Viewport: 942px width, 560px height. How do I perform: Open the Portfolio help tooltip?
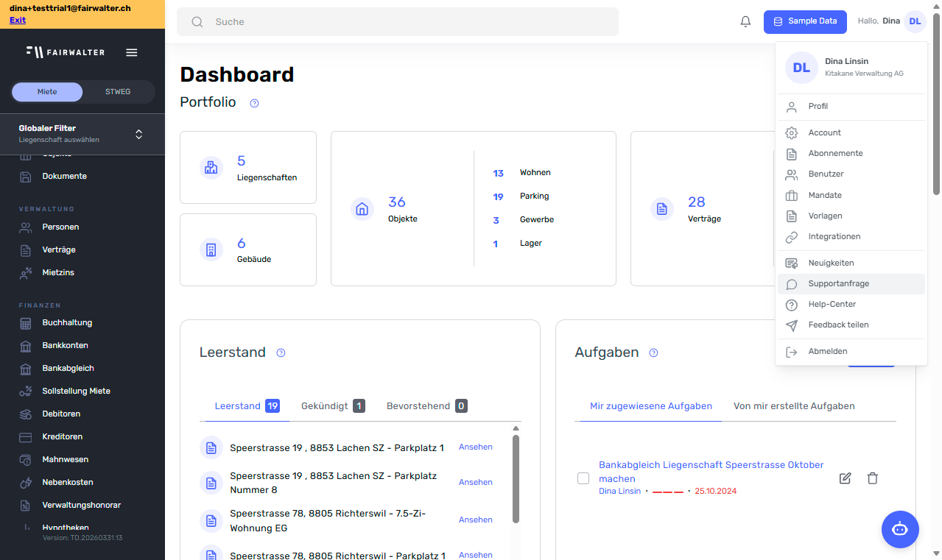pyautogui.click(x=254, y=103)
